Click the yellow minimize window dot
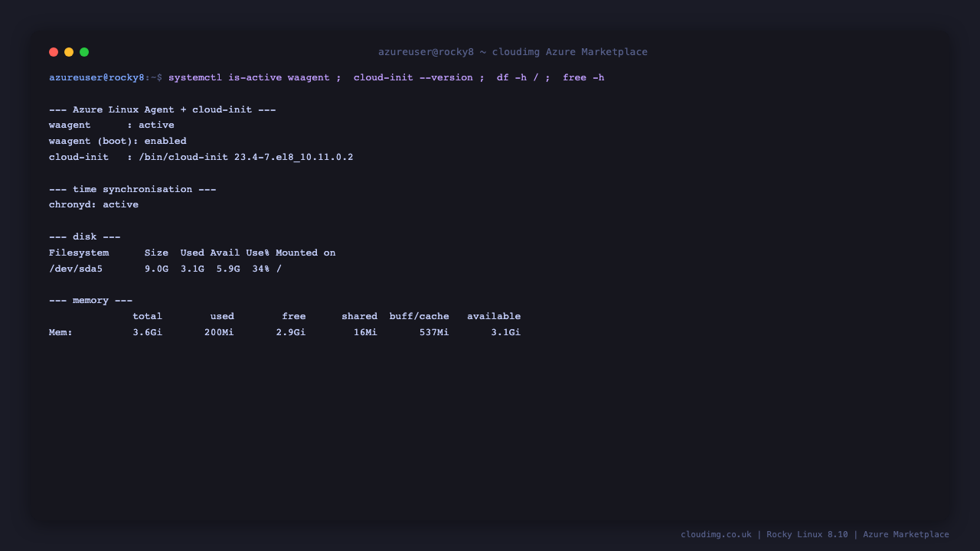This screenshot has height=551, width=980. [x=69, y=52]
